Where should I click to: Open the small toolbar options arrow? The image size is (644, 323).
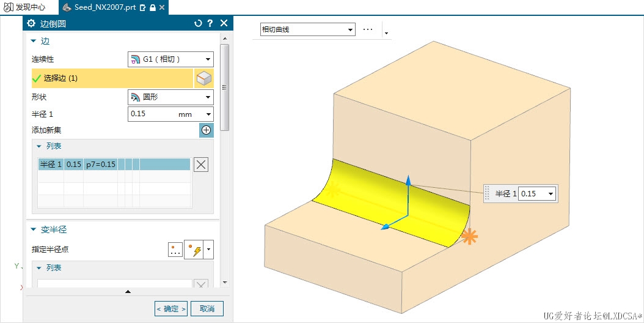pos(387,32)
